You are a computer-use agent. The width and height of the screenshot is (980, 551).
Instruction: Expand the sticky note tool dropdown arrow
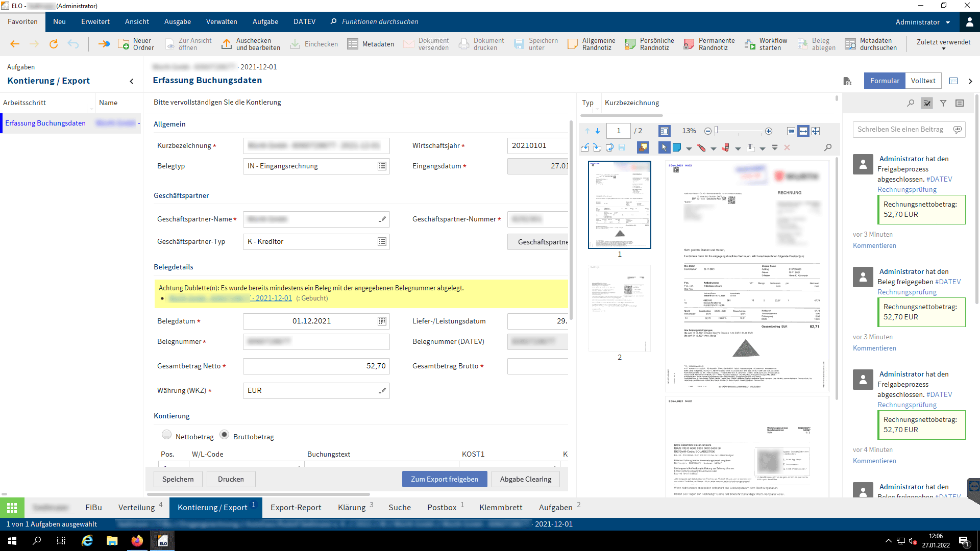tap(689, 148)
